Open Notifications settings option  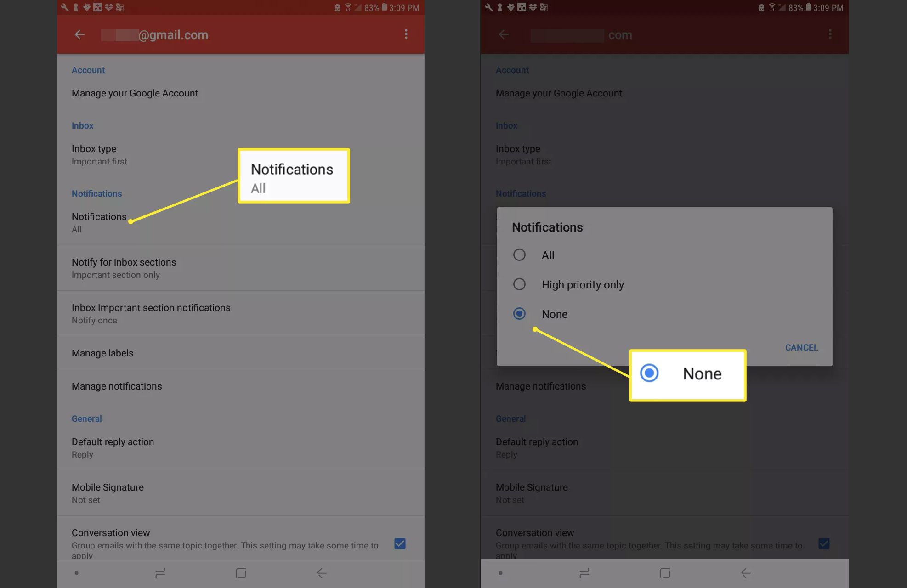(x=99, y=221)
